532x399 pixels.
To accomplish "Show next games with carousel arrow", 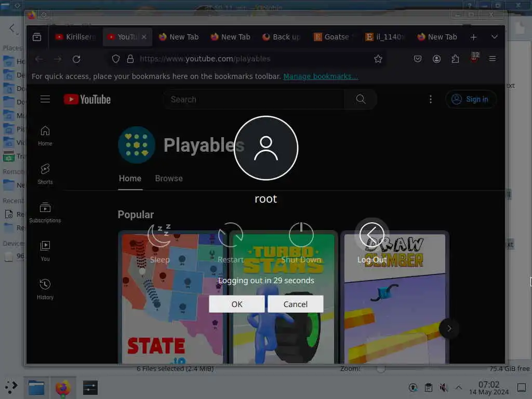I will 449,328.
